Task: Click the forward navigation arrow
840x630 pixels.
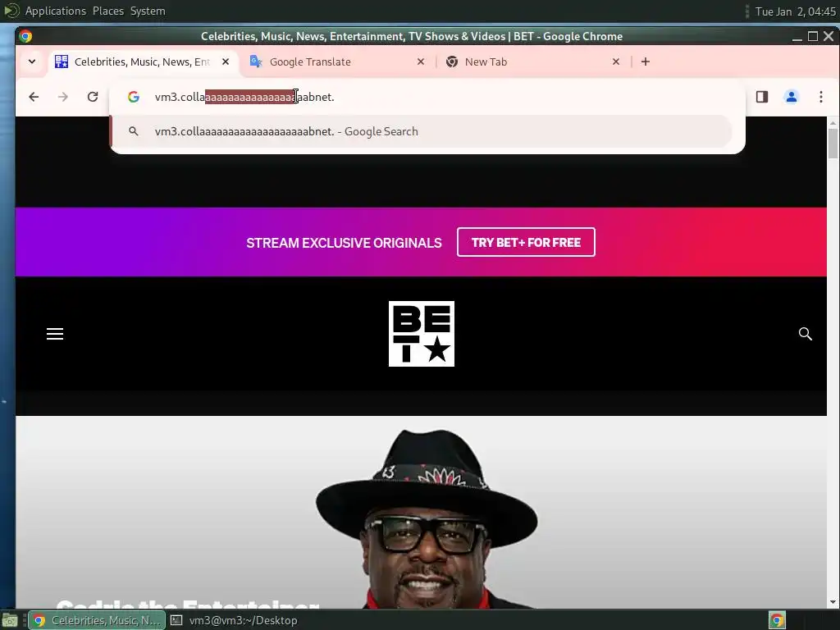Action: pos(63,97)
